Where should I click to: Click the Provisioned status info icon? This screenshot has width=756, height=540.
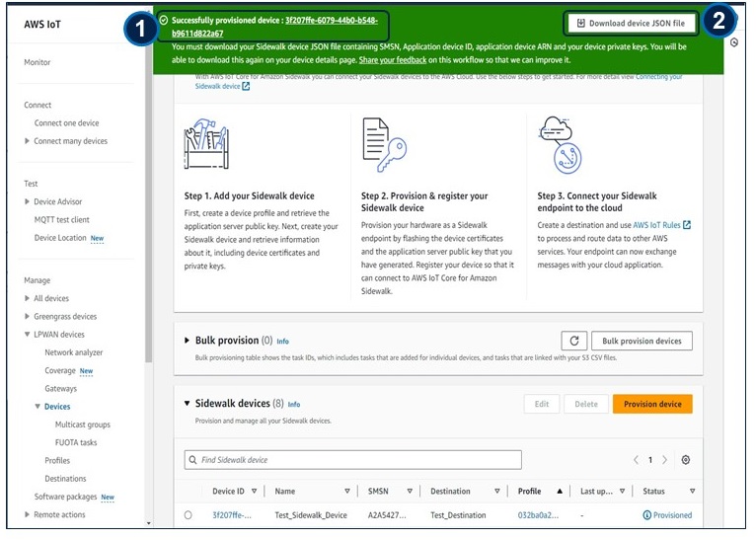pyautogui.click(x=647, y=515)
